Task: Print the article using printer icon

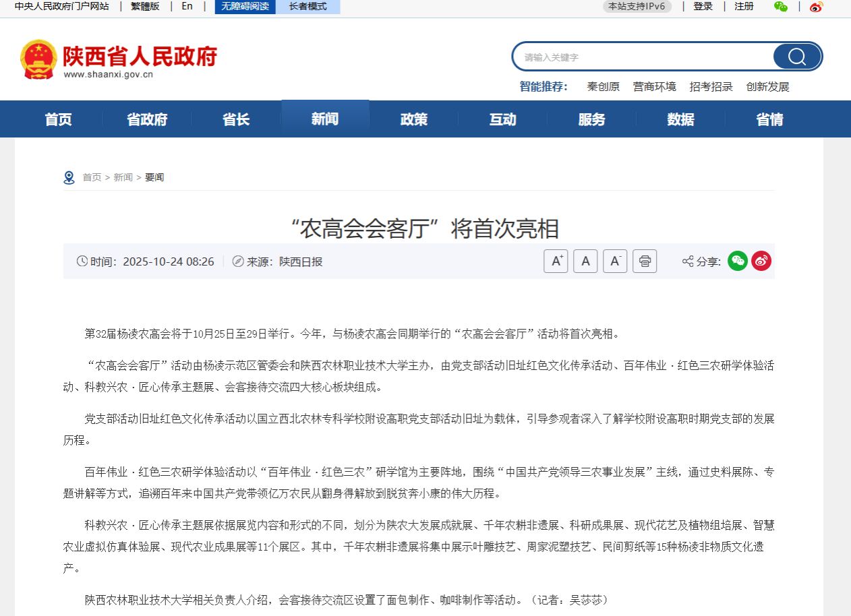Action: coord(645,261)
